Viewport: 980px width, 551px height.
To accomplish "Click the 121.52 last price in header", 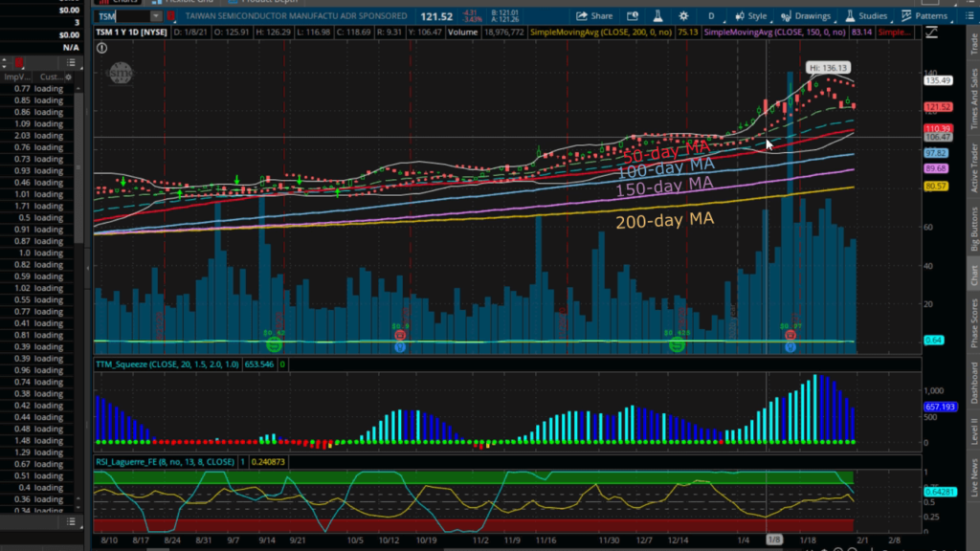I will click(x=436, y=17).
